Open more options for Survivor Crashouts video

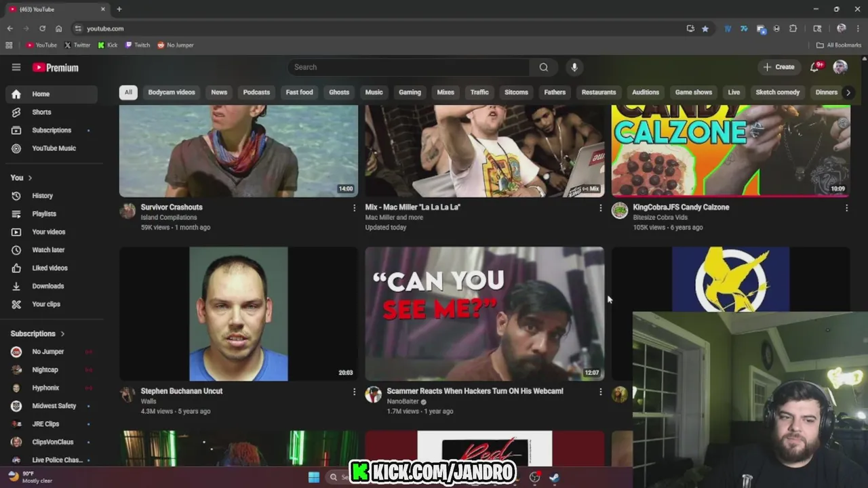[354, 208]
